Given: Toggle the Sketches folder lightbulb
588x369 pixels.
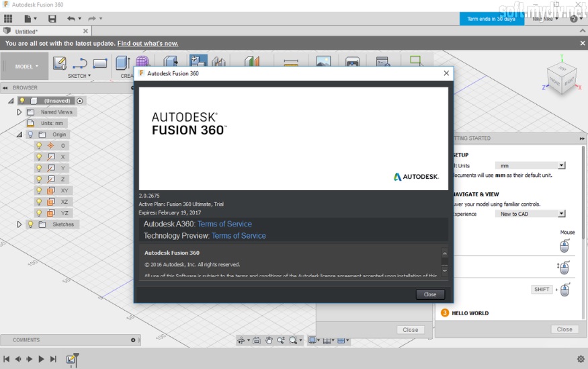Looking at the screenshot, I should coord(30,224).
